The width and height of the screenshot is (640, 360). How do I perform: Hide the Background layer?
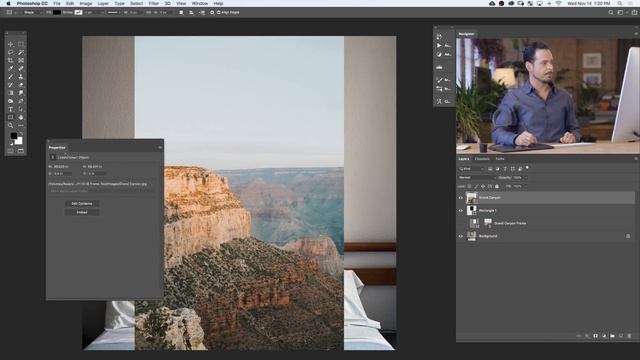tap(461, 236)
